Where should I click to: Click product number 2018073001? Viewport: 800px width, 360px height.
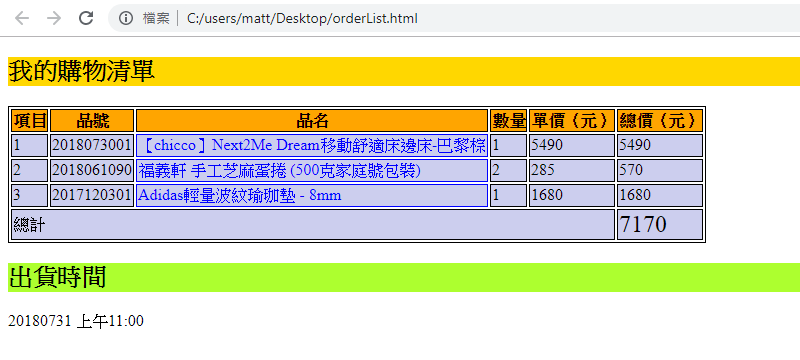[92, 145]
